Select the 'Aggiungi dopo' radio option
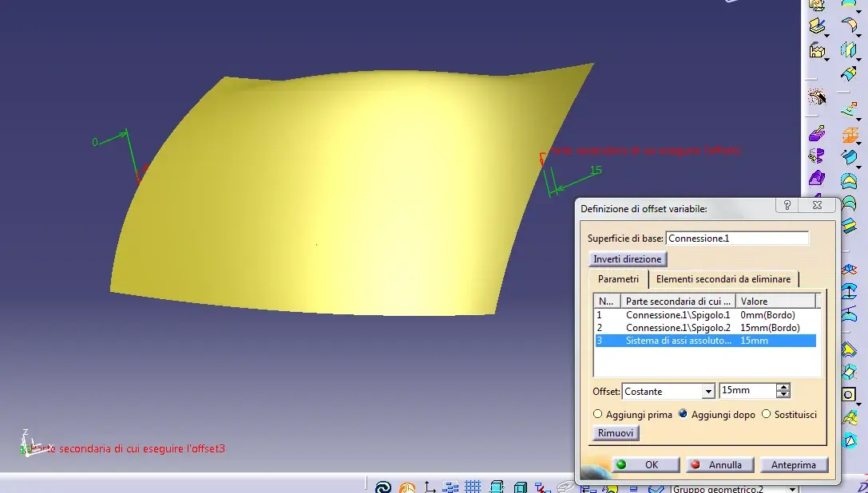 pos(683,415)
